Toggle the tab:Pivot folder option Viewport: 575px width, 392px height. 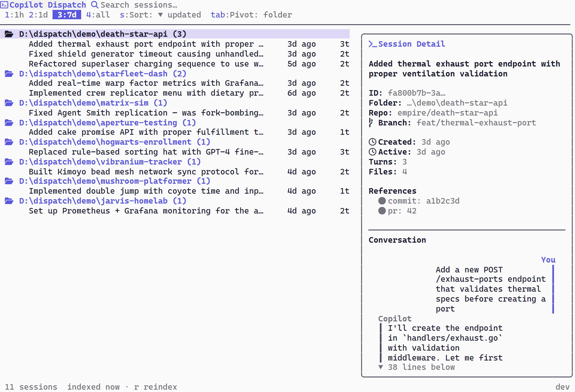(x=251, y=15)
